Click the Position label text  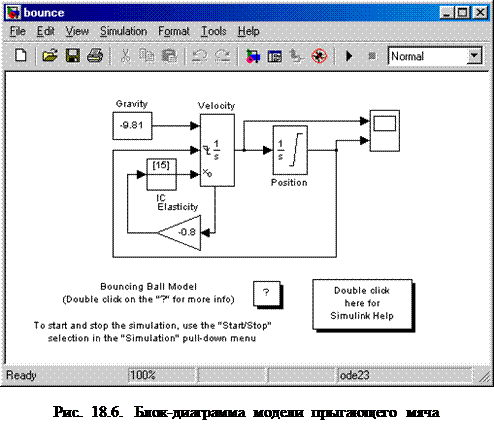(x=289, y=182)
